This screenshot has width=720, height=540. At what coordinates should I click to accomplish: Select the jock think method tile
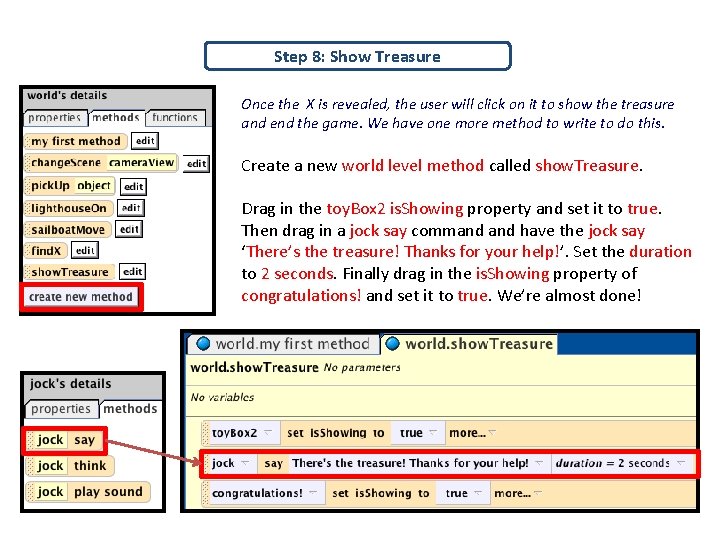tap(70, 466)
